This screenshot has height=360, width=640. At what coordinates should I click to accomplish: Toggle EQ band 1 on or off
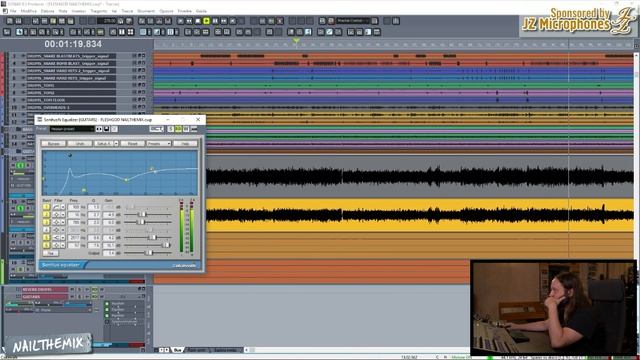[x=46, y=207]
